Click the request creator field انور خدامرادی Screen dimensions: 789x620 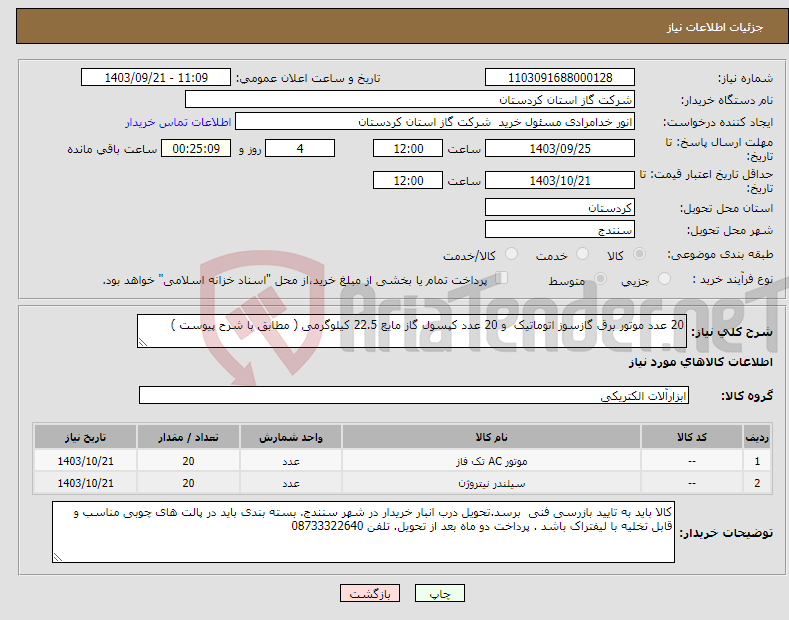point(435,122)
